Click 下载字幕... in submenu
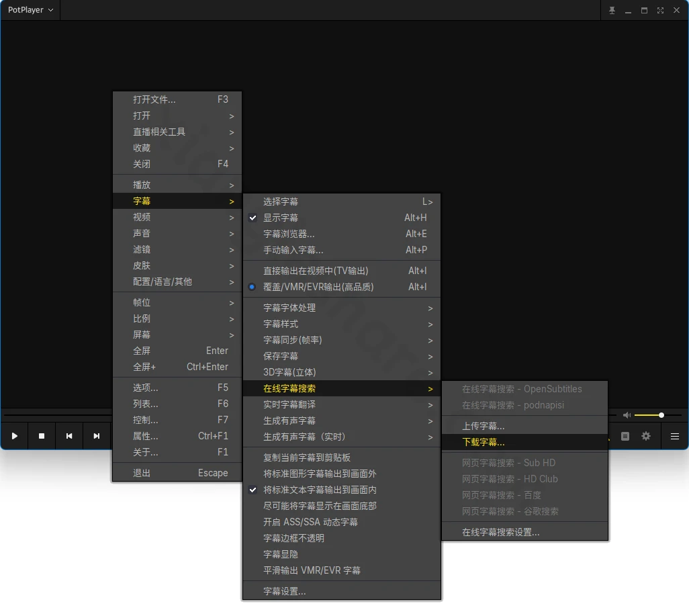The width and height of the screenshot is (689, 616). [524, 442]
